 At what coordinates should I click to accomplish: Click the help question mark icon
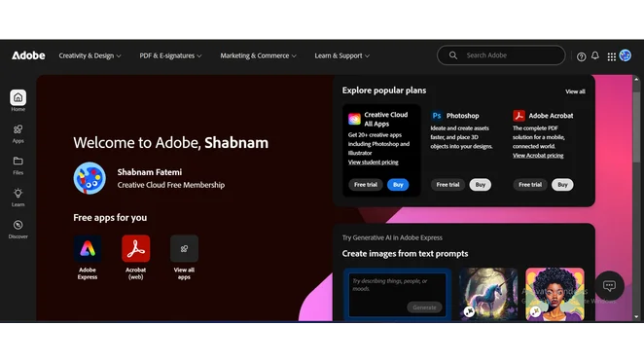click(x=581, y=56)
